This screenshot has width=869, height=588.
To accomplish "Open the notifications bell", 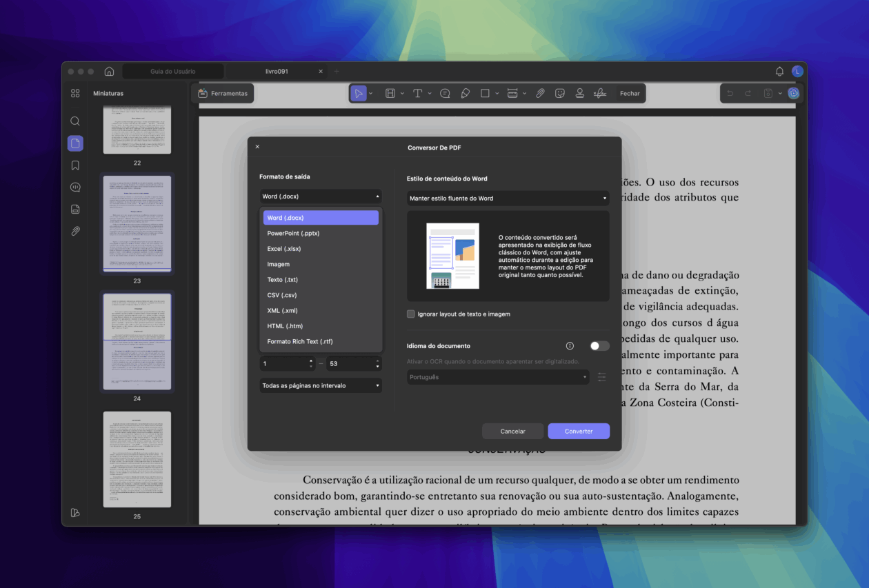I will (x=779, y=71).
